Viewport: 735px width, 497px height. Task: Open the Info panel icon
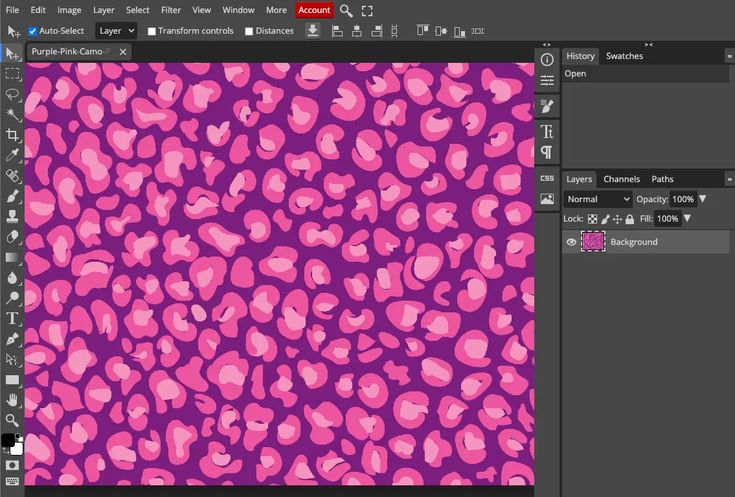547,60
